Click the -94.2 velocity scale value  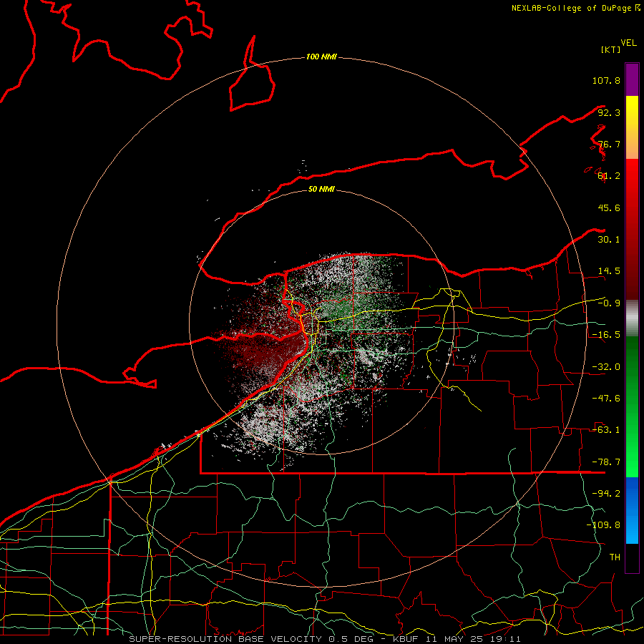[x=606, y=494]
